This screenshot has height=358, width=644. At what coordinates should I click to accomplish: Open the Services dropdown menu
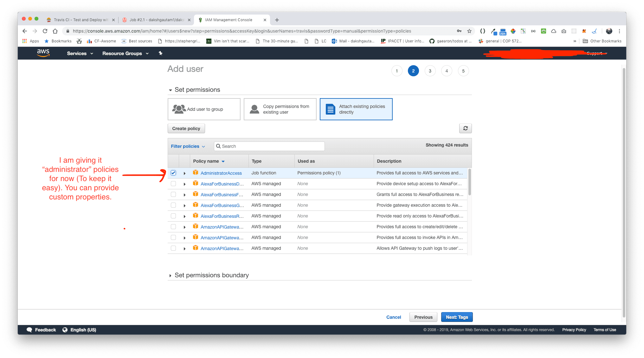point(80,53)
